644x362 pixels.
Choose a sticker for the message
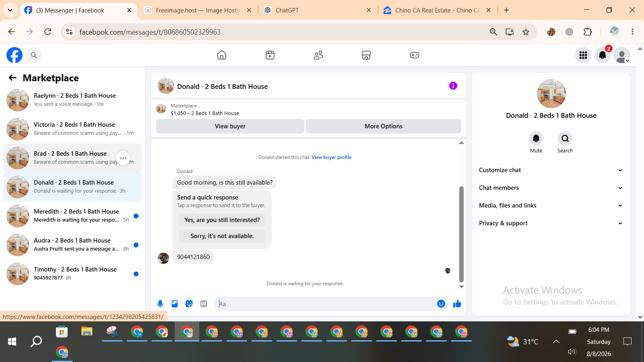click(189, 304)
